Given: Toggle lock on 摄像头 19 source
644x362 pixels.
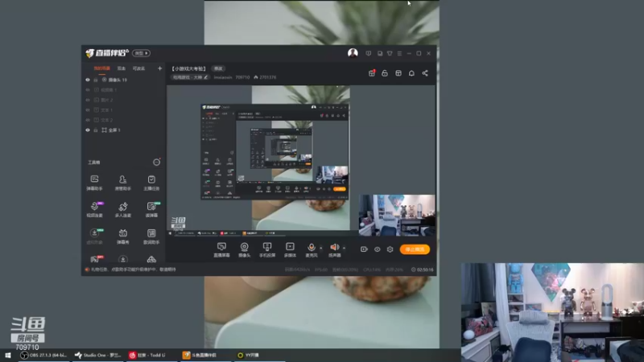Looking at the screenshot, I should click(x=96, y=80).
